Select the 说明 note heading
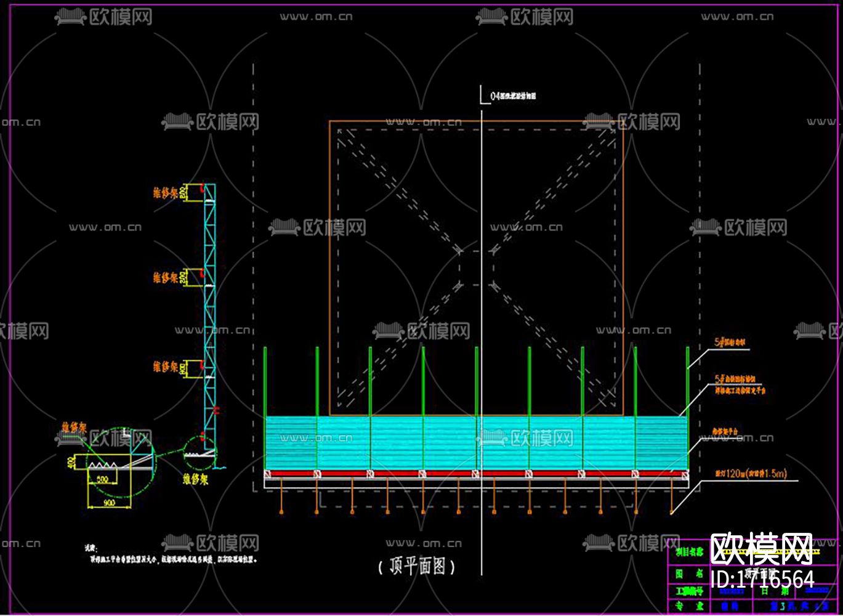Viewport: 843px width, 616px height. click(x=91, y=548)
